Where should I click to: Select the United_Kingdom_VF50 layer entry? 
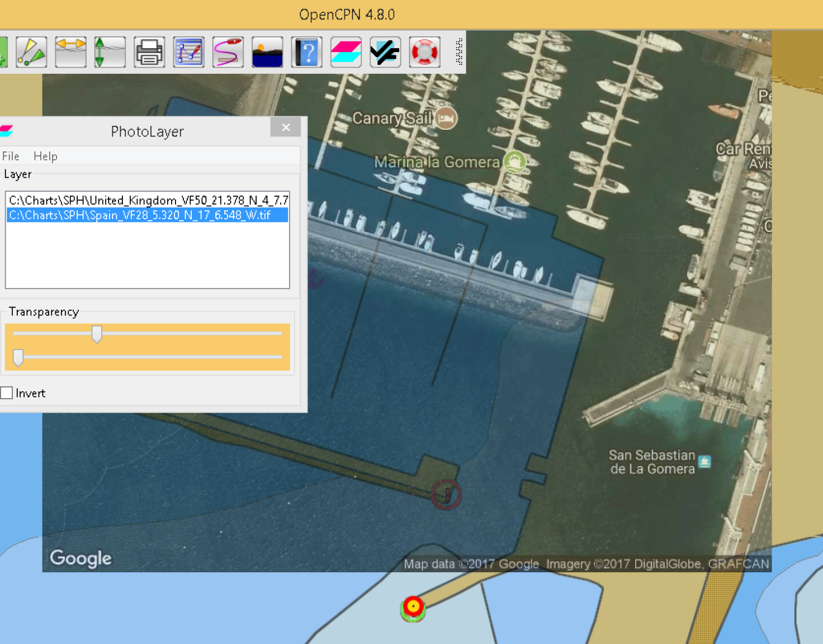(148, 200)
